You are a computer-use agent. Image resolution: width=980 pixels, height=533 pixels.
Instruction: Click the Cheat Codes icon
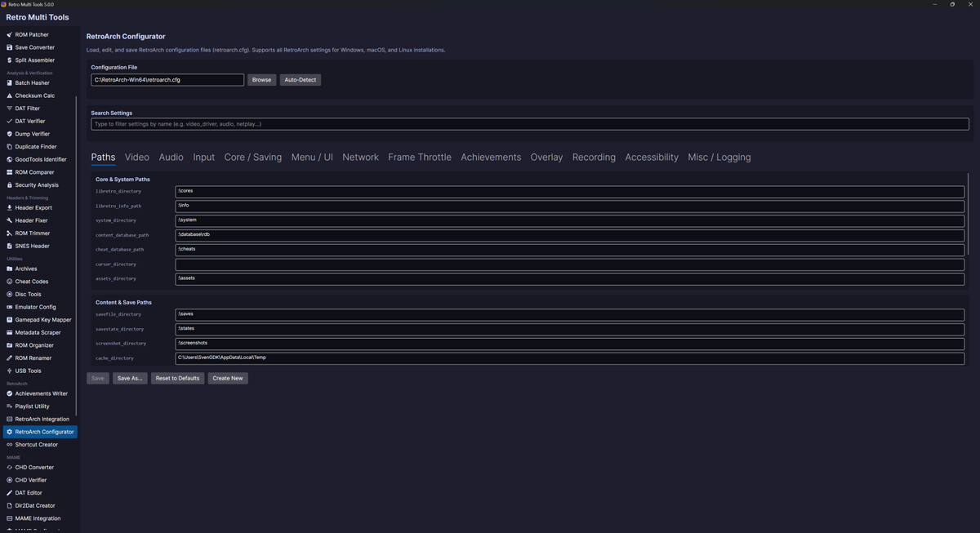click(x=10, y=282)
